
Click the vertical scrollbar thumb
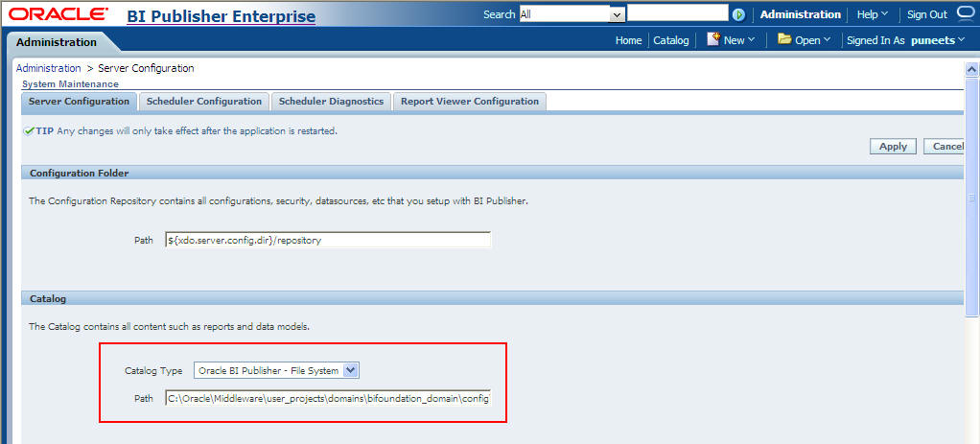972,197
